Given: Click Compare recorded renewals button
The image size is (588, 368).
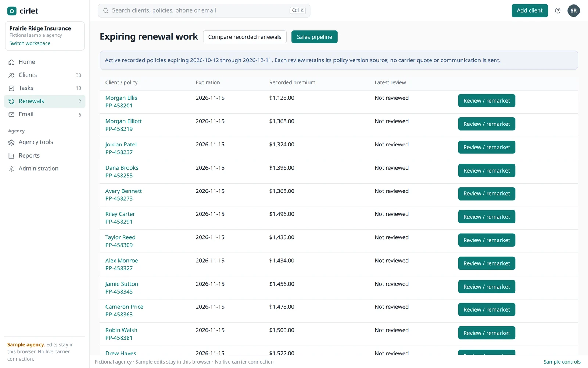Looking at the screenshot, I should (245, 37).
